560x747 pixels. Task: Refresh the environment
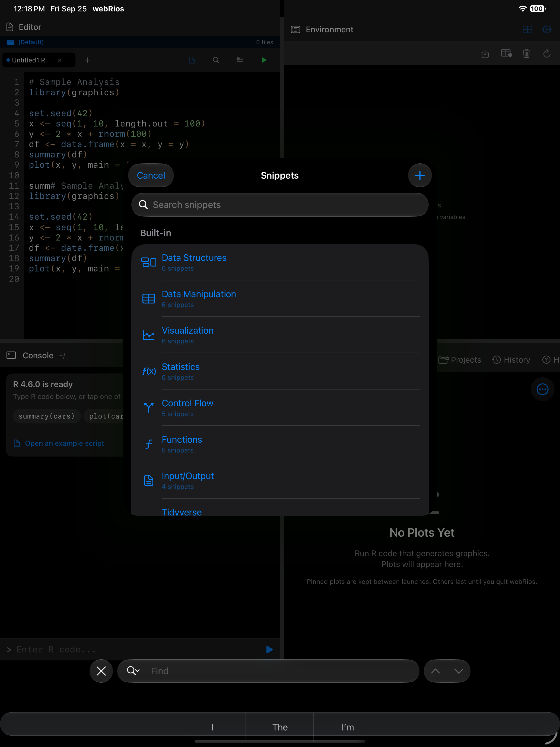[547, 53]
